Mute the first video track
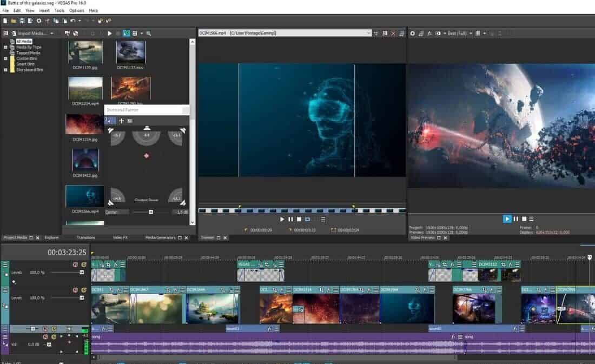Viewport: 595px width, 364px height. pos(75,264)
